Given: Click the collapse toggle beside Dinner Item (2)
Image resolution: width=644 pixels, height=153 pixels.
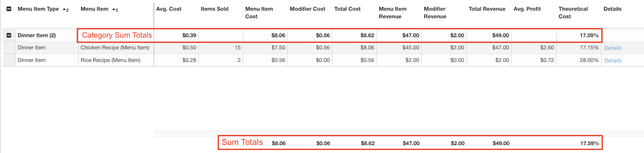Looking at the screenshot, I should [9, 35].
